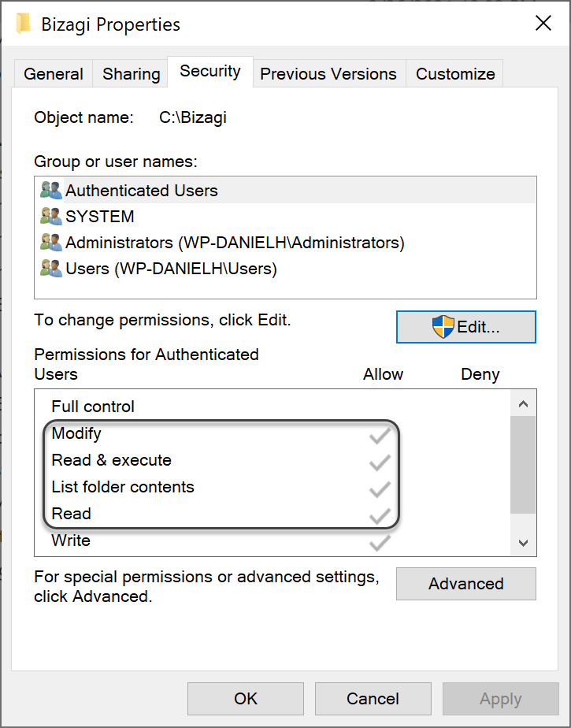This screenshot has width=571, height=728.
Task: Click the Write permission label
Action: (x=71, y=540)
